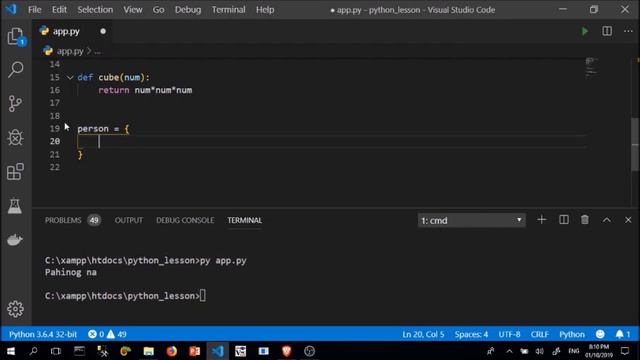Click line 16 return statement
Image resolution: width=640 pixels, height=360 pixels.
(x=145, y=90)
